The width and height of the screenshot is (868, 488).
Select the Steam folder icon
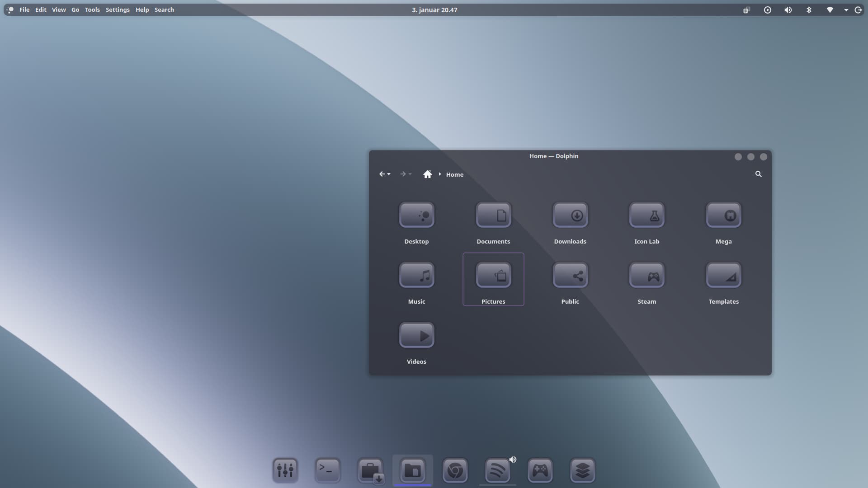(x=646, y=276)
